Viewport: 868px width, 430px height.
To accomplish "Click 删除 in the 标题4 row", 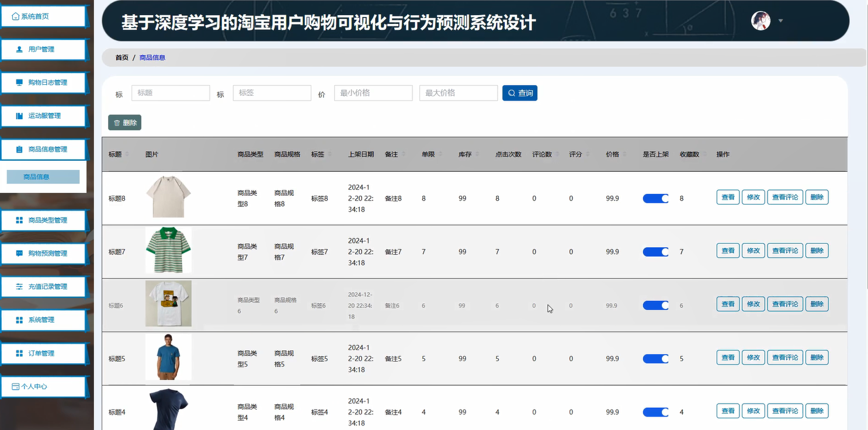I will tap(817, 411).
